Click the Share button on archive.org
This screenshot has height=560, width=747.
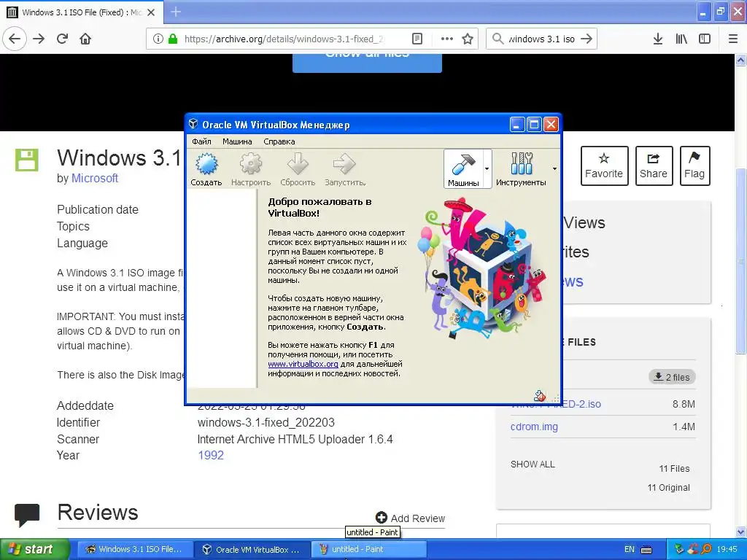click(654, 166)
